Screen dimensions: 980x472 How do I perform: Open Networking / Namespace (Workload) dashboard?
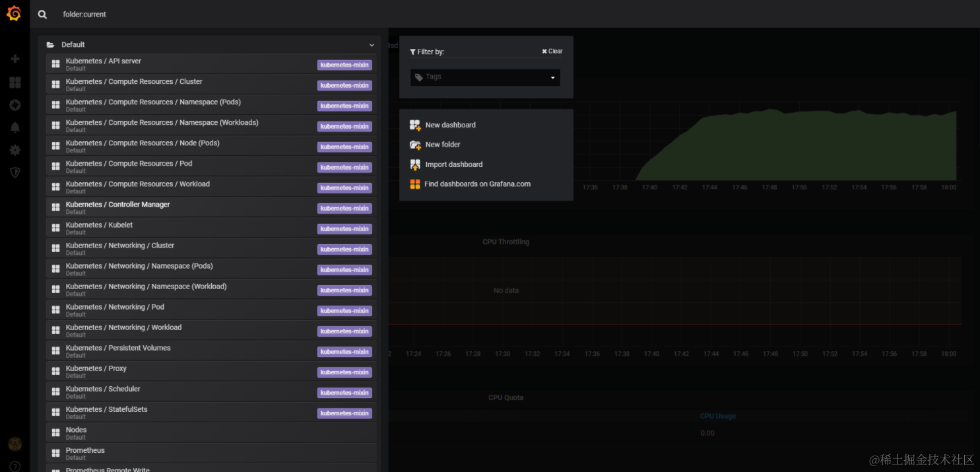(211, 289)
